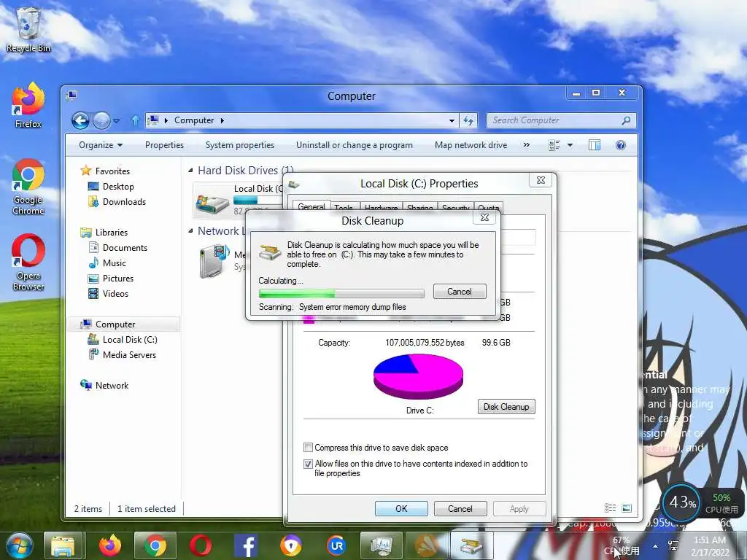Launch Firefox from the taskbar

pos(110,545)
